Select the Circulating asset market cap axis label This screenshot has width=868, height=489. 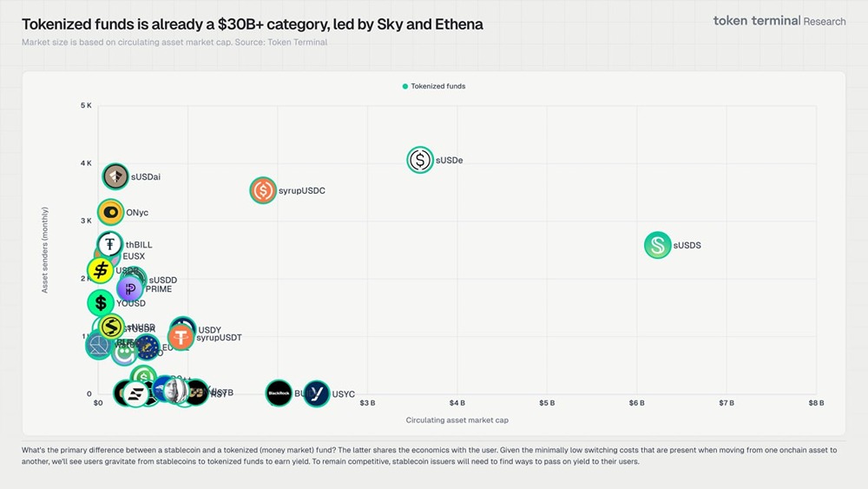(457, 420)
